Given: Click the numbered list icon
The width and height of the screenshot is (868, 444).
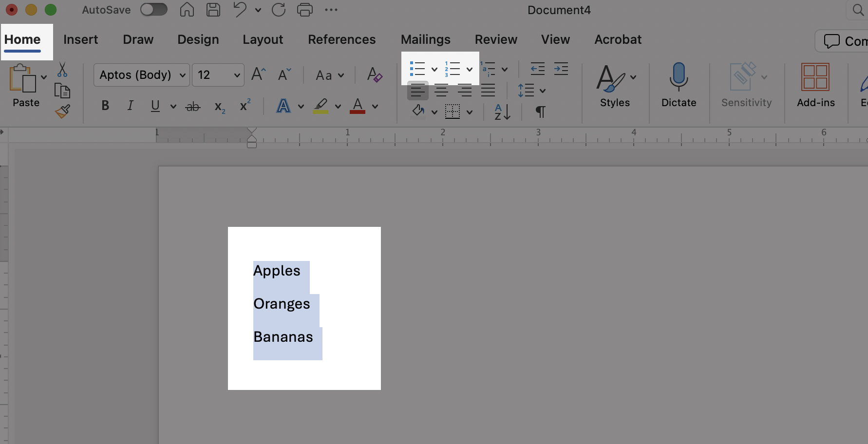Looking at the screenshot, I should tap(453, 69).
